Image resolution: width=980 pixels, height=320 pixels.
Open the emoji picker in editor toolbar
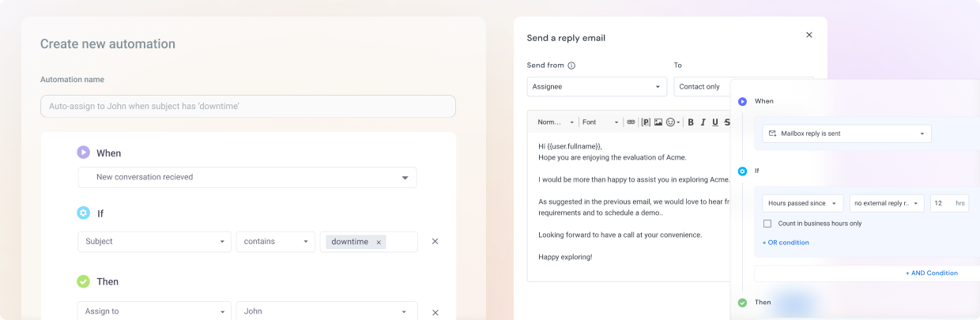pos(673,122)
